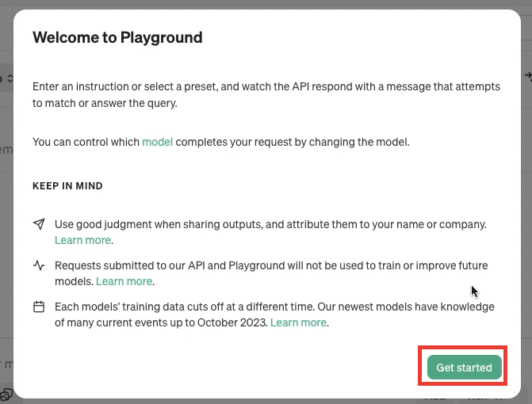The image size is (532, 404).
Task: Open the green 'model' link
Action: pos(158,142)
